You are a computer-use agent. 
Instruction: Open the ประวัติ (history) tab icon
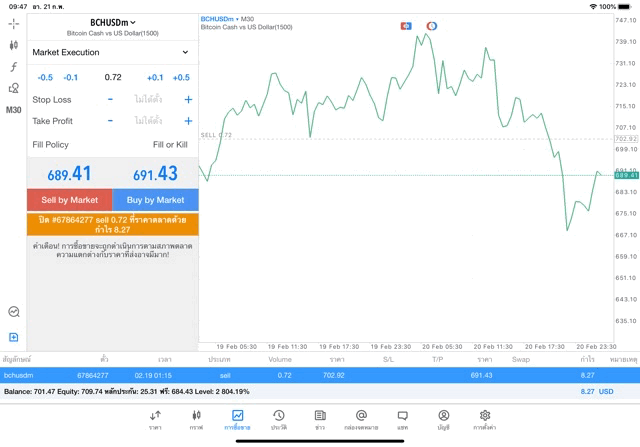point(278,419)
